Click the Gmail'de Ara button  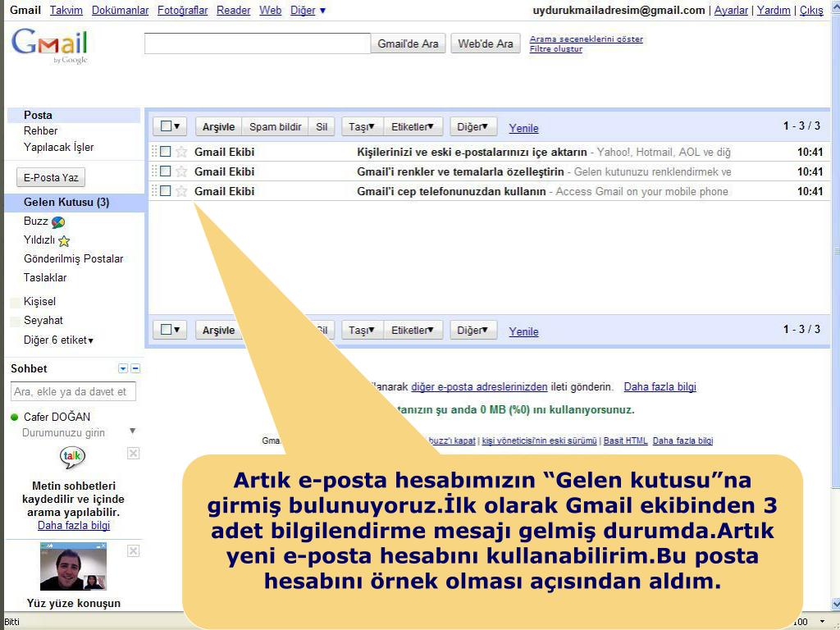click(x=408, y=43)
